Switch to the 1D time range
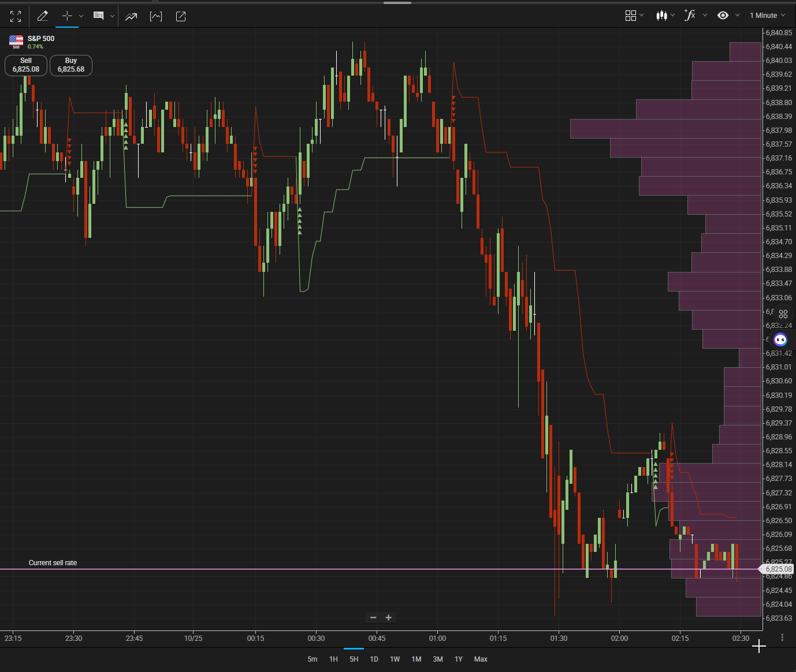 (x=374, y=659)
